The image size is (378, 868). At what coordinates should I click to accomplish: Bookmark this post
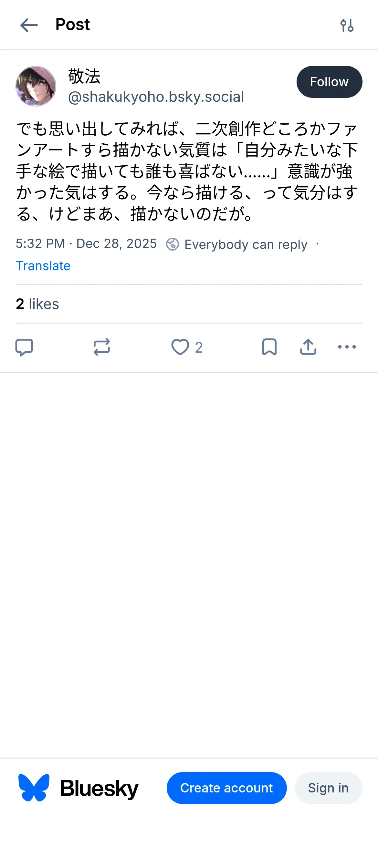click(269, 347)
